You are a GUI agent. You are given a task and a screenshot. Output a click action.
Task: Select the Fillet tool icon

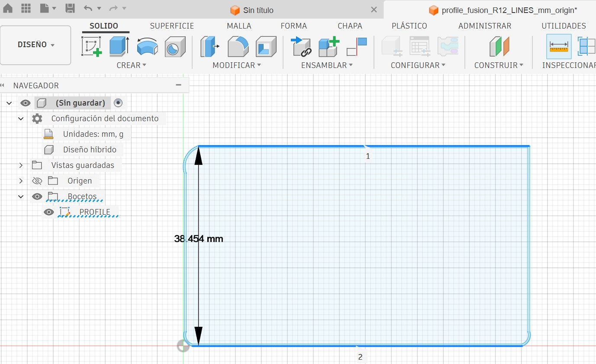(x=238, y=47)
